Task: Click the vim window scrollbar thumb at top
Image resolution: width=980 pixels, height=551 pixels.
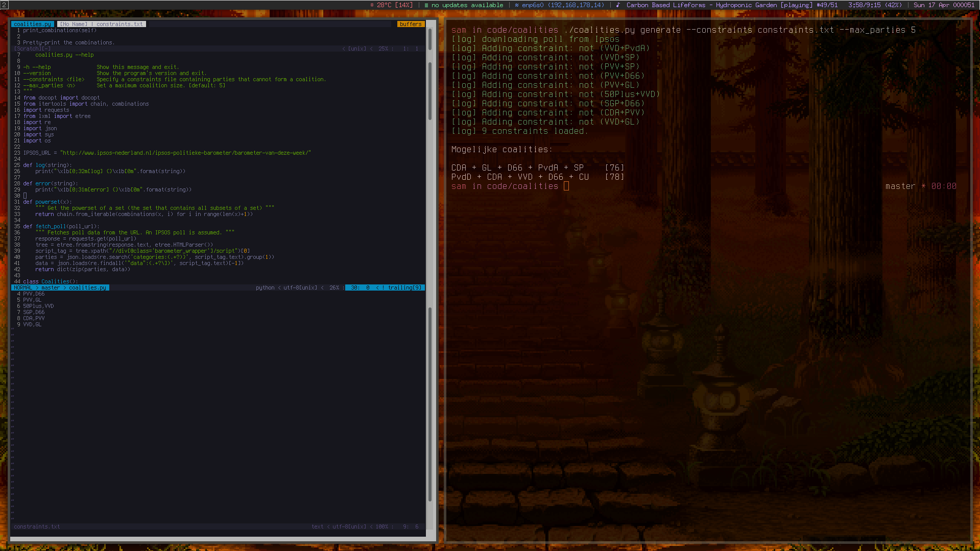Action: [x=430, y=39]
